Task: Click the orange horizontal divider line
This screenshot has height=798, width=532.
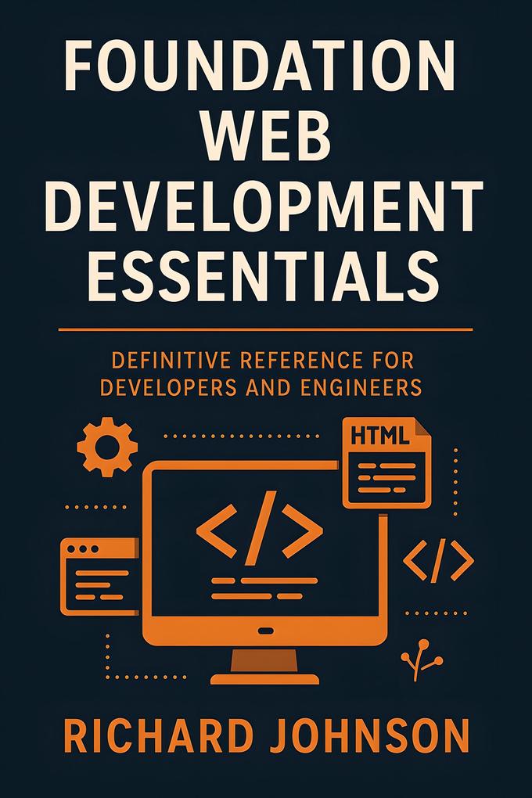Action: click(x=266, y=330)
